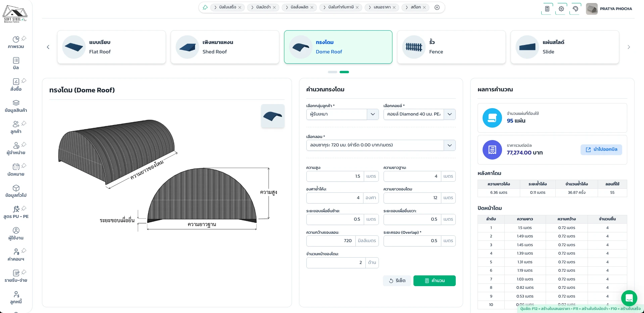Click the green pin icon in shortcut bar

click(x=205, y=7)
